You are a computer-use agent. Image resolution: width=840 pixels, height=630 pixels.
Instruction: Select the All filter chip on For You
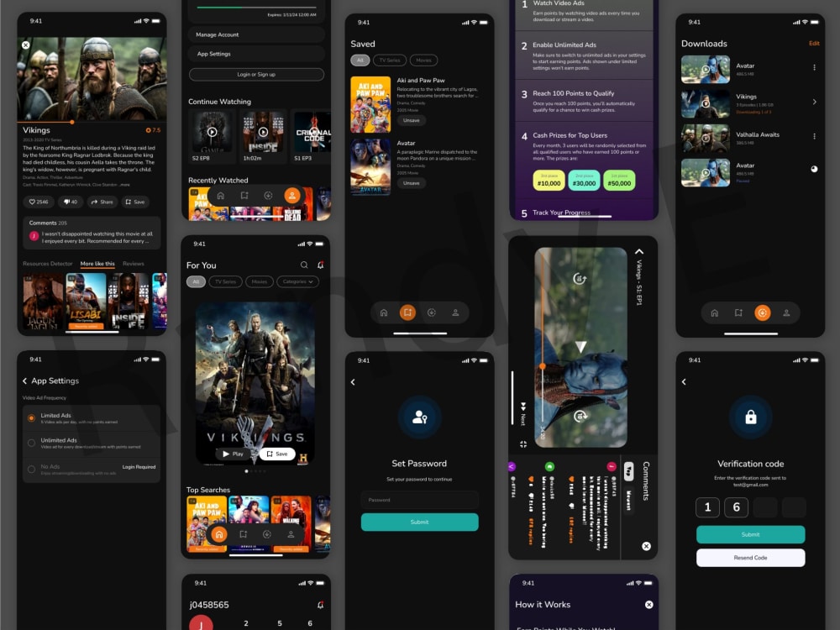pos(196,281)
